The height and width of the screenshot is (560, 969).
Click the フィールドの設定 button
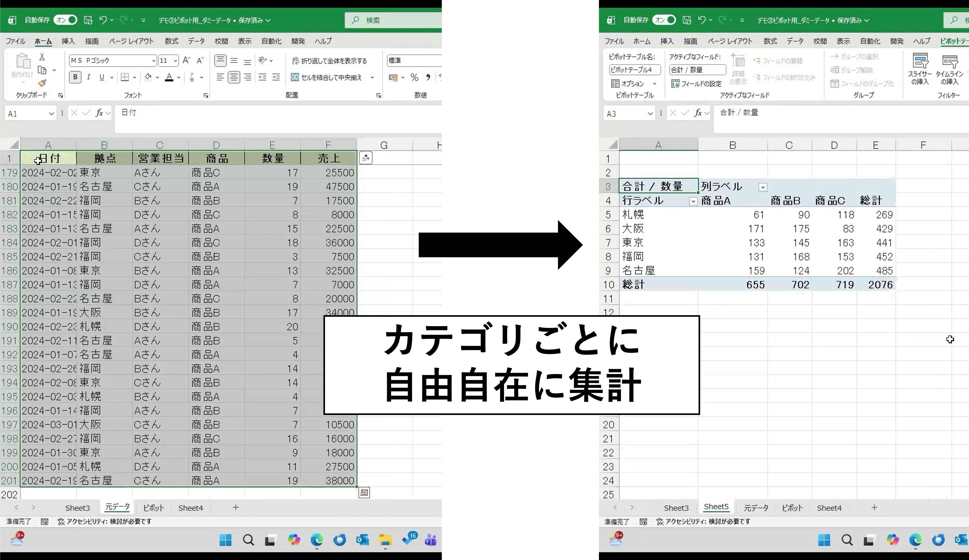coord(697,83)
